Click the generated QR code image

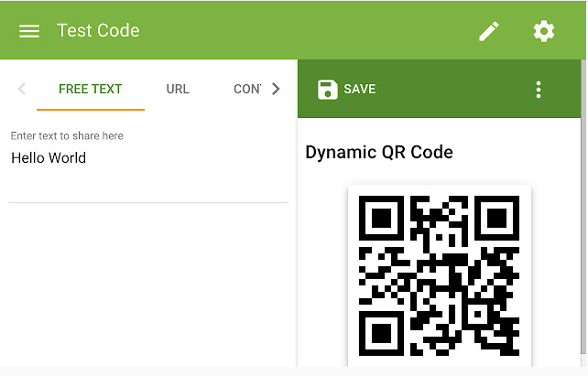point(439,275)
